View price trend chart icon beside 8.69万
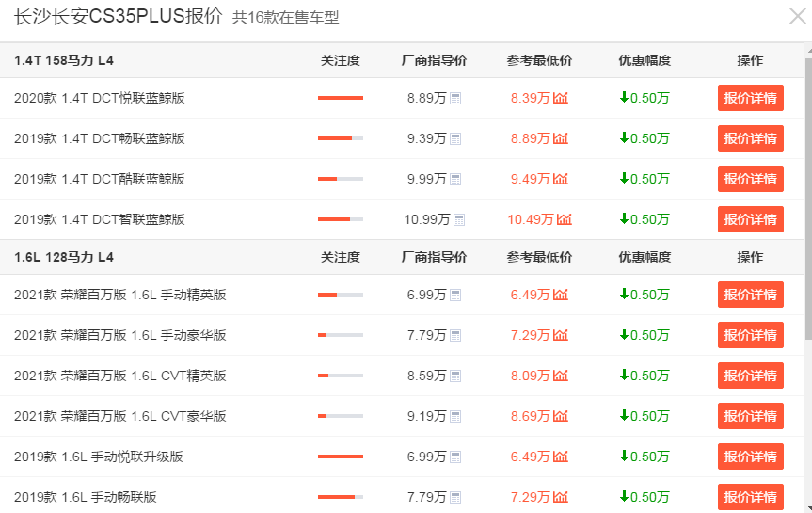812x513 pixels. click(x=561, y=416)
